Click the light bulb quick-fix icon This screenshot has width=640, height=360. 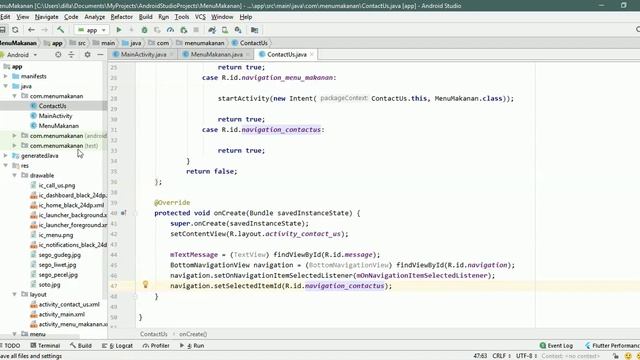pyautogui.click(x=145, y=284)
